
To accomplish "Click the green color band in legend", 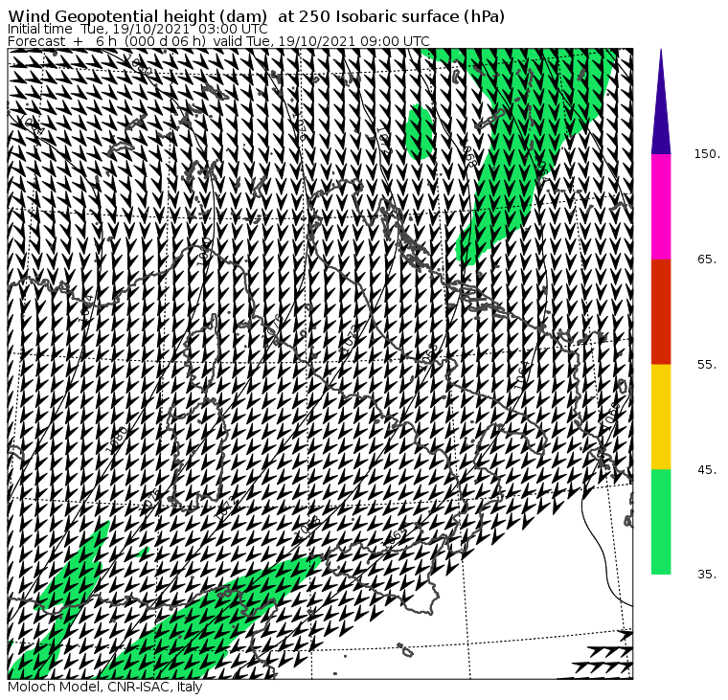I will pos(661,522).
